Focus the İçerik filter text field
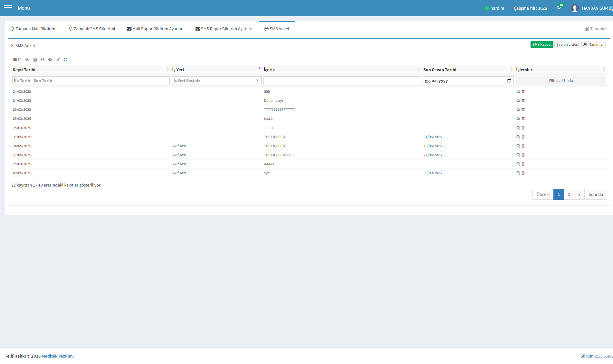613x364 pixels. tap(342, 81)
